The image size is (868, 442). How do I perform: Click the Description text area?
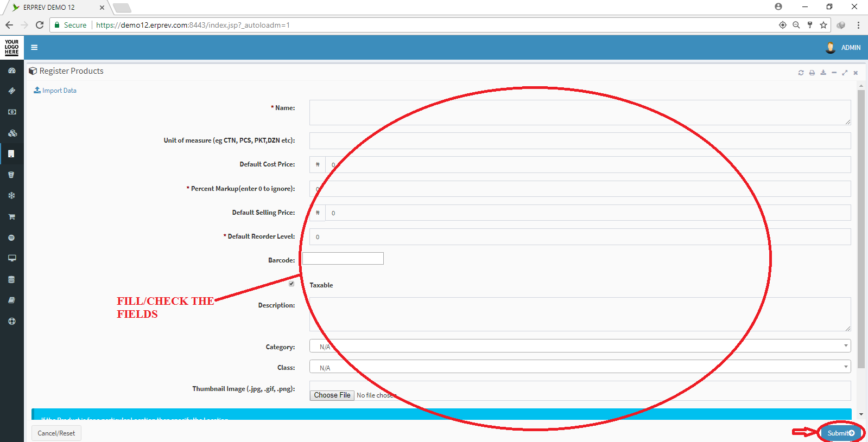(x=580, y=314)
